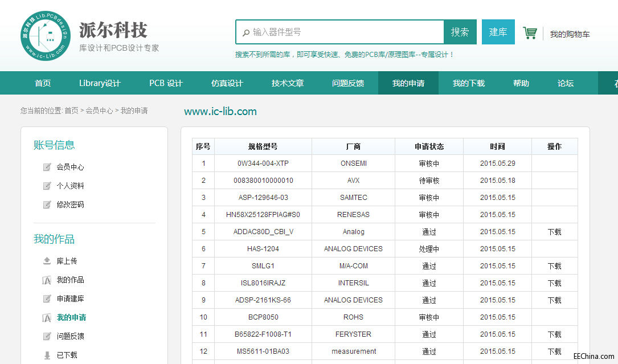Open the 问题反馈 navigation tab
Screen dimensions: 618x364
pos(348,83)
